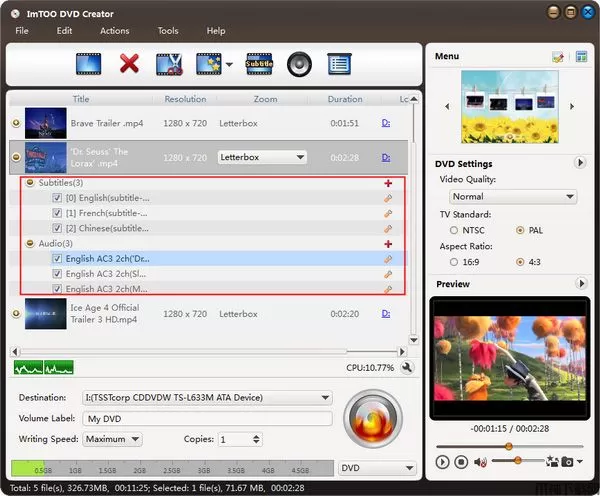Click the red X remove icon

pyautogui.click(x=129, y=65)
